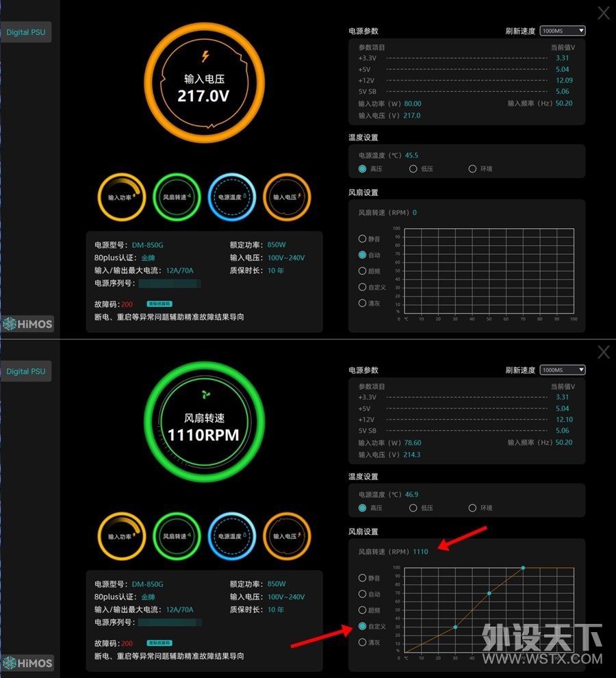Click input voltage value 214.3
The width and height of the screenshot is (616, 678).
411,455
